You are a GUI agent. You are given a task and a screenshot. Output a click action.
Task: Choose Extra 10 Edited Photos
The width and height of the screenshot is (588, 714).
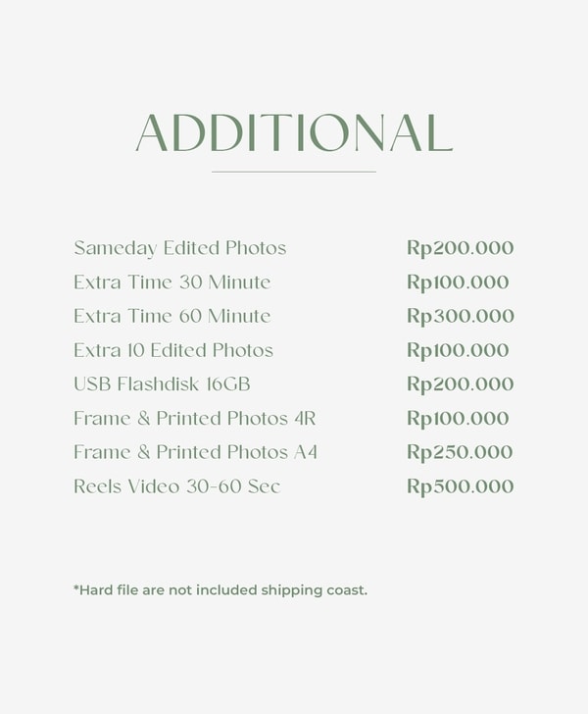pyautogui.click(x=173, y=350)
